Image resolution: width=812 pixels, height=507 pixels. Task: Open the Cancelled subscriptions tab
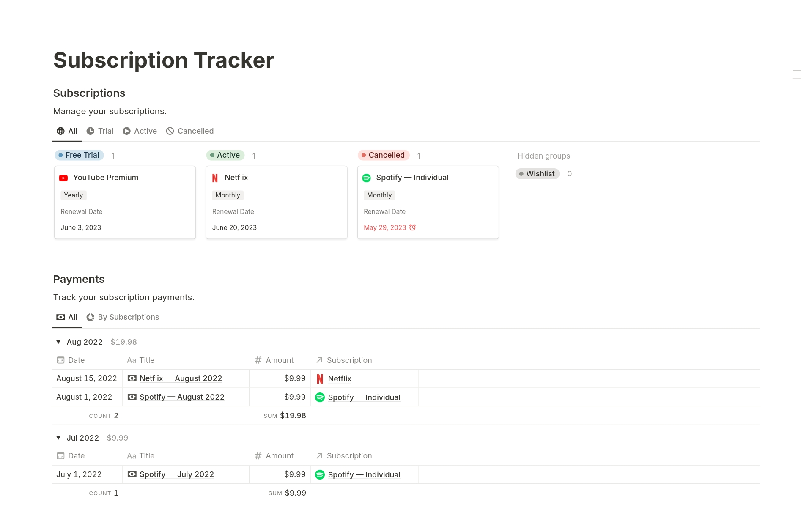(190, 131)
